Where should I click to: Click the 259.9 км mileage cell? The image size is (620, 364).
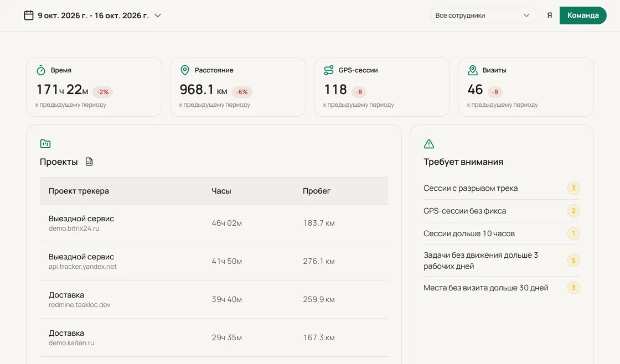319,300
